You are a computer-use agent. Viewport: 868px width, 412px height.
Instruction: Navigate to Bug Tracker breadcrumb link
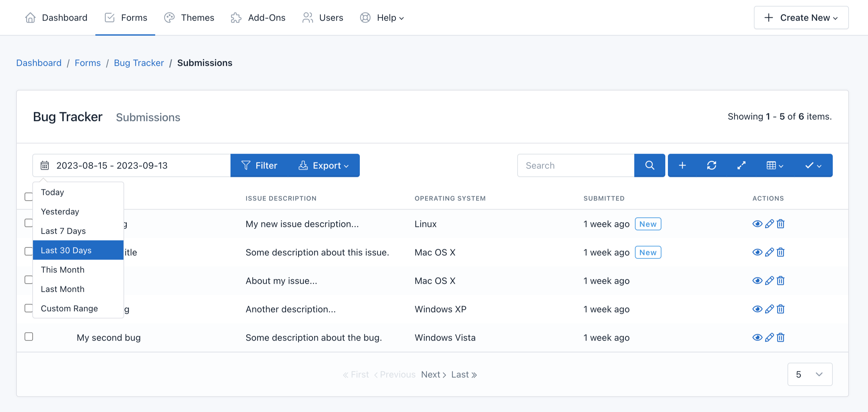(138, 63)
